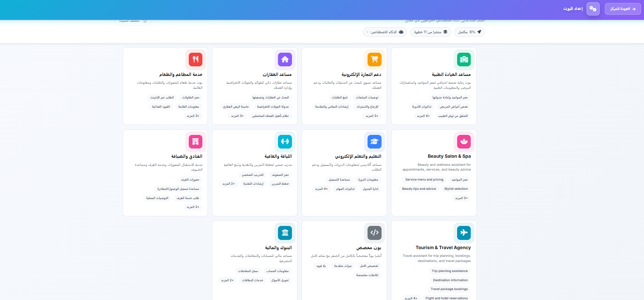Select the medical clinic assistant icon
The height and width of the screenshot is (300, 644).
[x=464, y=59]
